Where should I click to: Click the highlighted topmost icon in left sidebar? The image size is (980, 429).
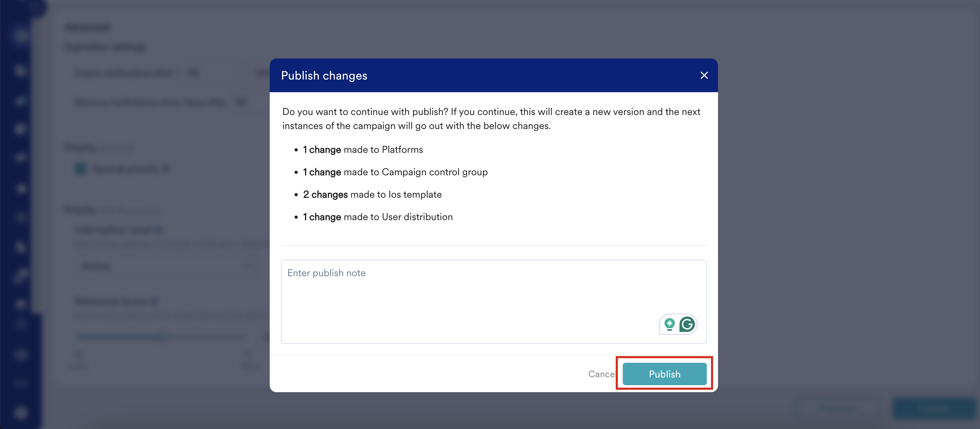21,36
